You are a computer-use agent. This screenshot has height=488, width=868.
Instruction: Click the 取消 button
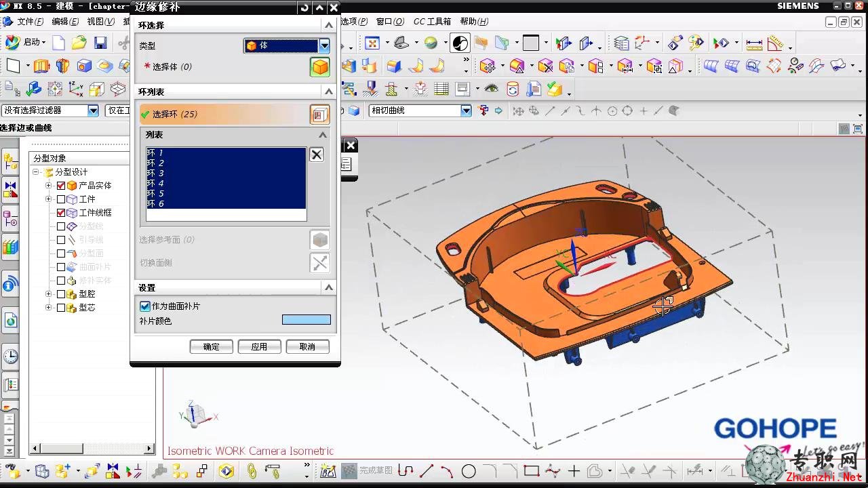coord(307,346)
